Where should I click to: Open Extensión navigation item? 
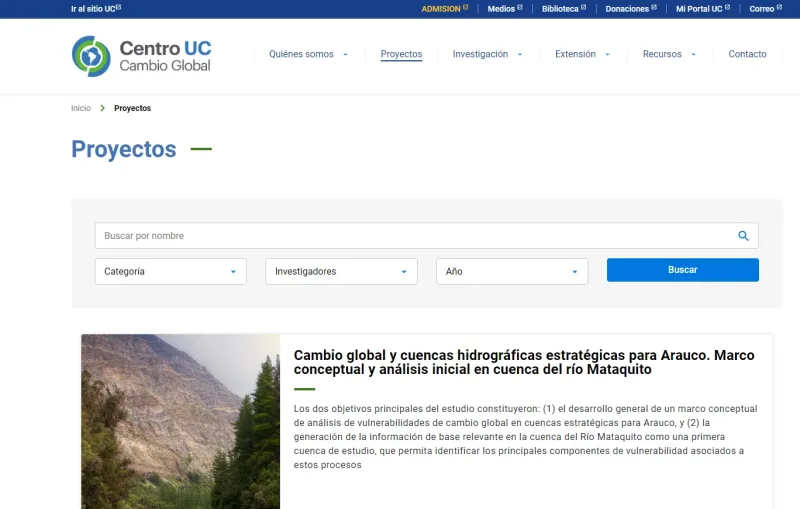pos(576,54)
